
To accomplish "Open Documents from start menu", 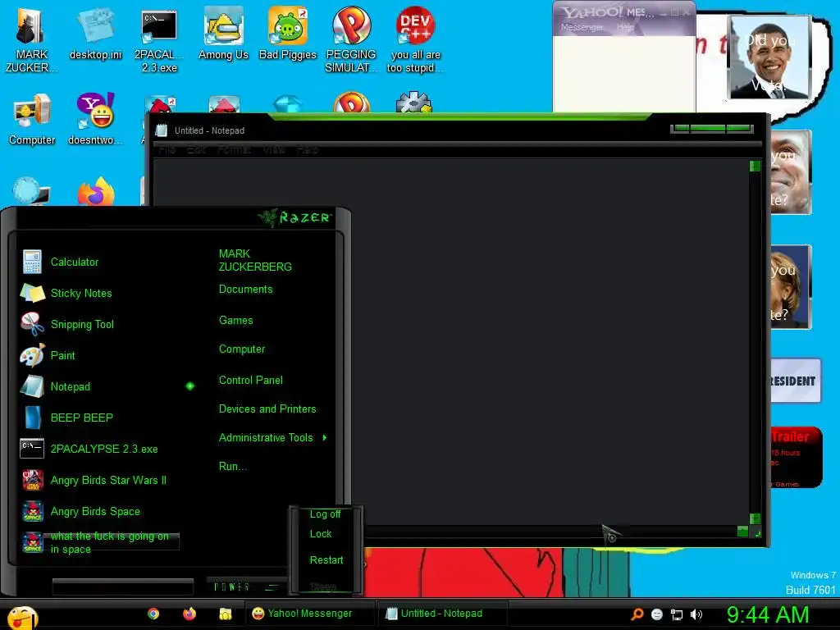I will [x=245, y=290].
